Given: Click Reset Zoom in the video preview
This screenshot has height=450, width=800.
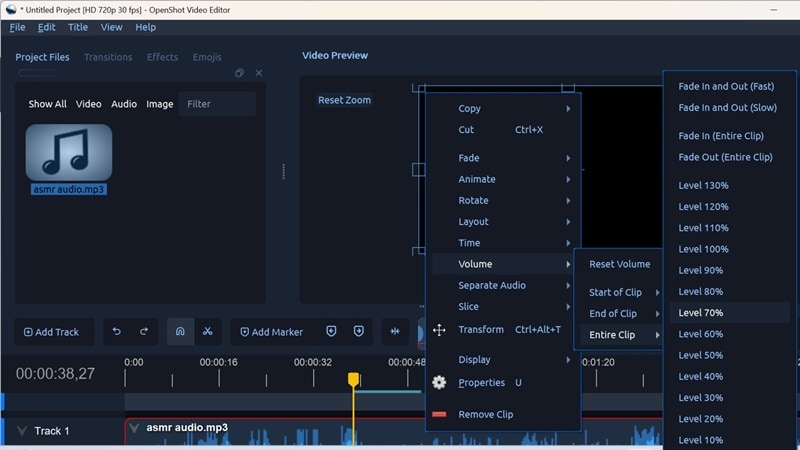Looking at the screenshot, I should (344, 100).
